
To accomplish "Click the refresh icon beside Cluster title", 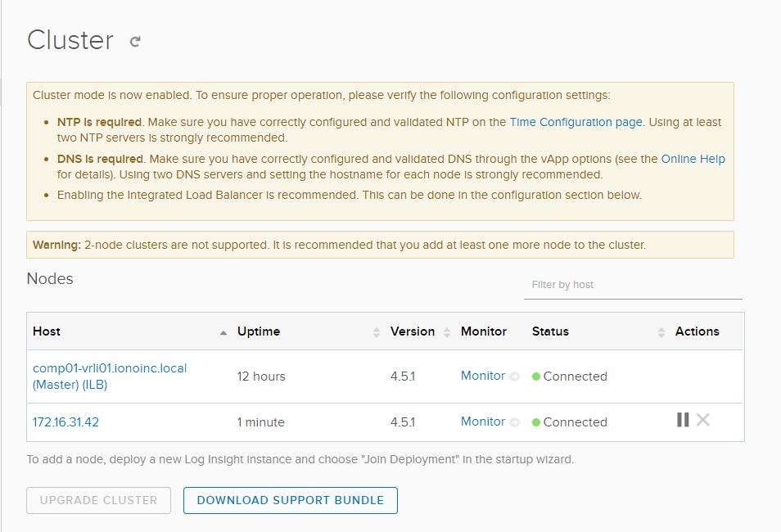I will click(x=135, y=41).
